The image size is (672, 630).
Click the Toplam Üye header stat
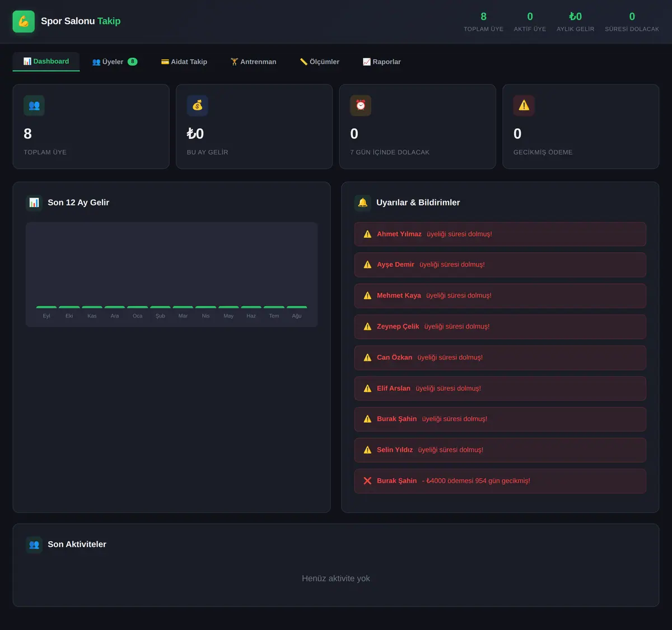tap(483, 21)
